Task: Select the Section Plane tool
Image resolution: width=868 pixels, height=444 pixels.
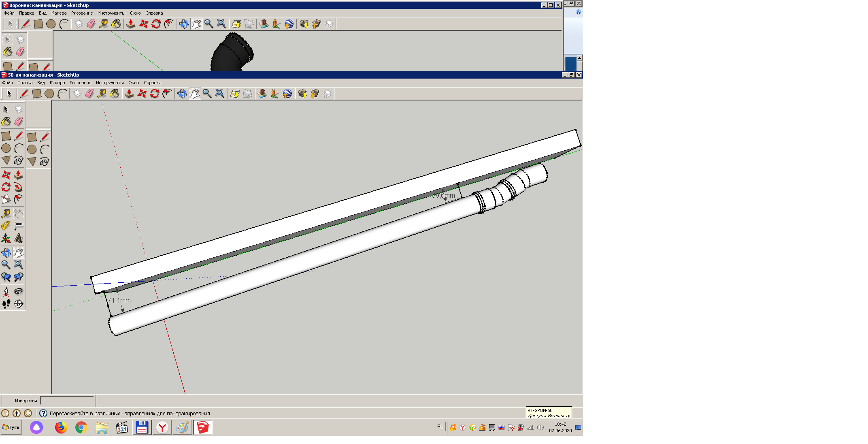Action: [x=18, y=304]
